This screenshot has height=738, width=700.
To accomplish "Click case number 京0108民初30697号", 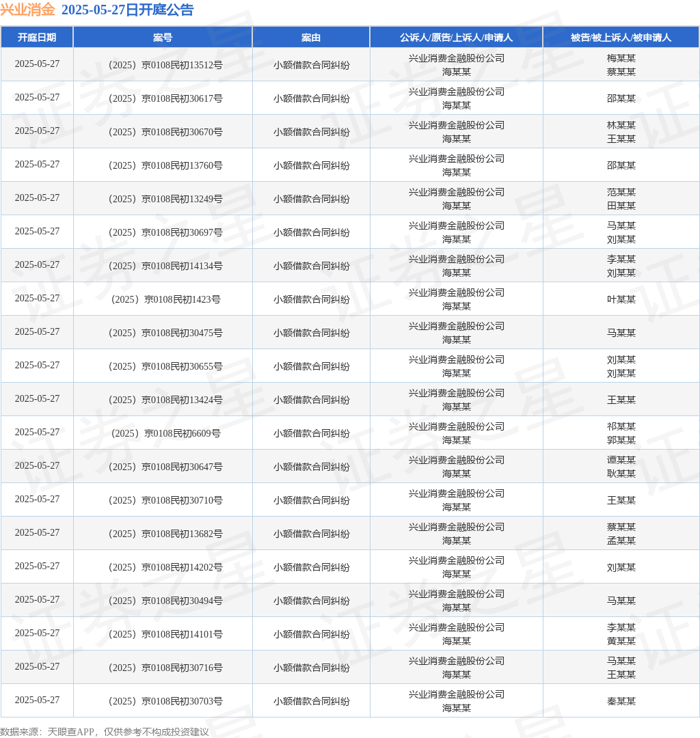I will tap(182, 232).
